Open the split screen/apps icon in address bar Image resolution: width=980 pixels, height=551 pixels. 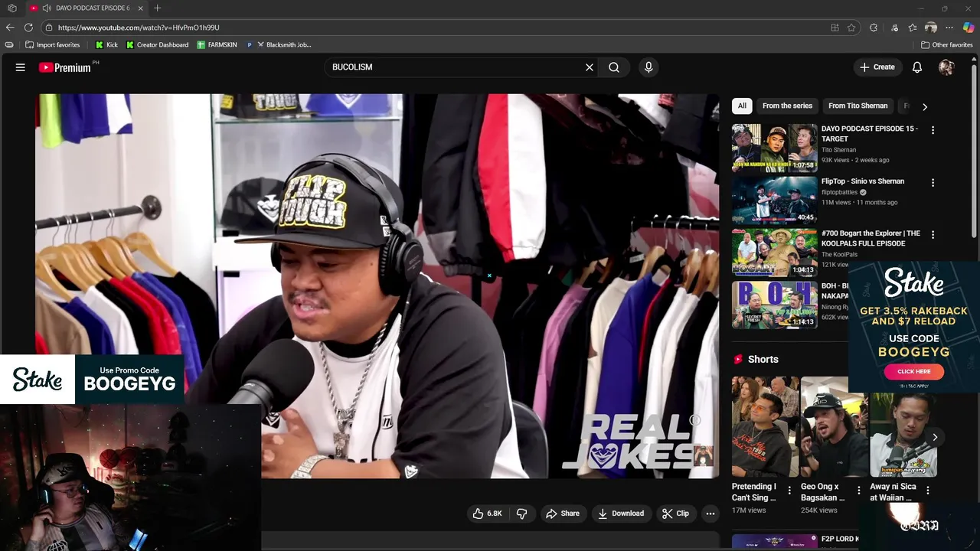835,28
